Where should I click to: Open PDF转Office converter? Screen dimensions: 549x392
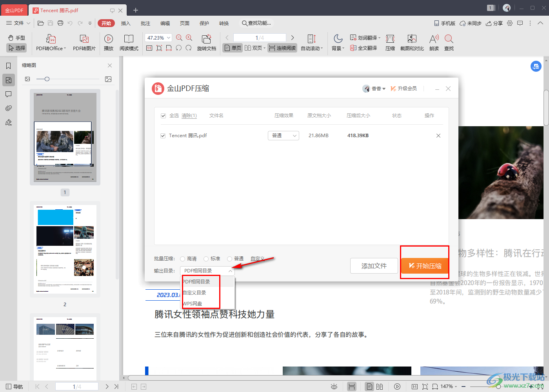click(x=51, y=43)
